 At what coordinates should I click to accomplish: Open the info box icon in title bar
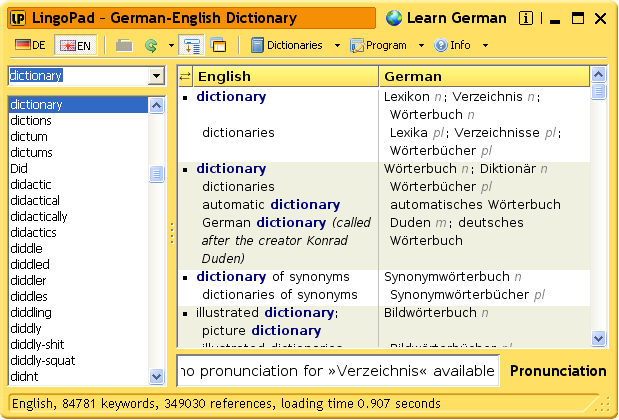pos(525,18)
